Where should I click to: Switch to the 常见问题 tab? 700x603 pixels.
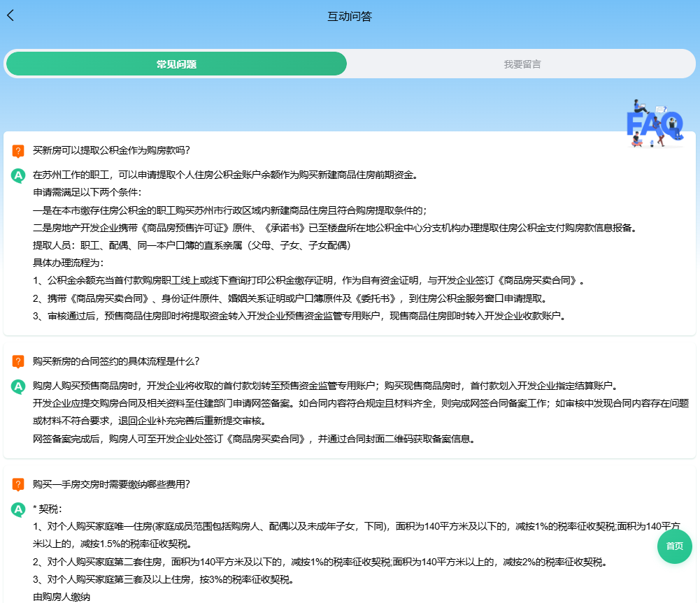(176, 64)
